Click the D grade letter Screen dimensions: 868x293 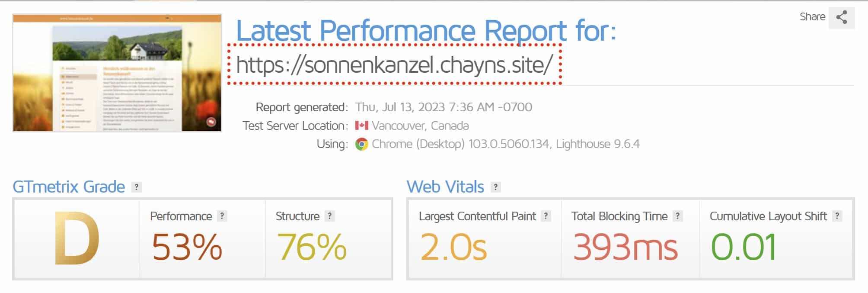[77, 238]
